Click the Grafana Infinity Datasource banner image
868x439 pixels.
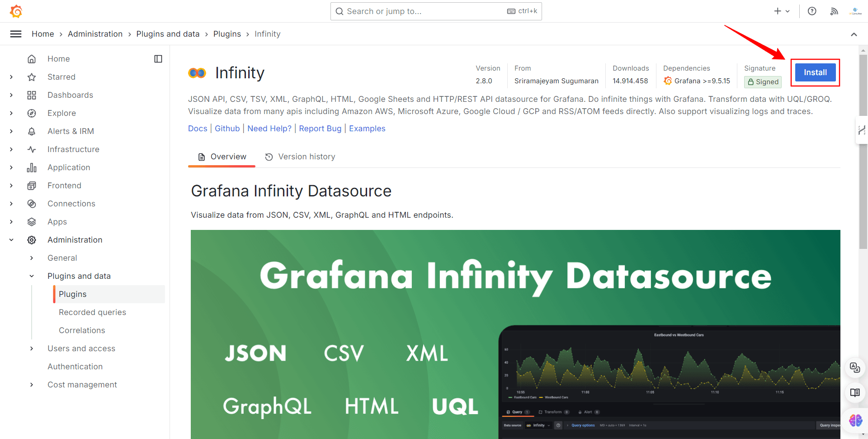point(515,334)
